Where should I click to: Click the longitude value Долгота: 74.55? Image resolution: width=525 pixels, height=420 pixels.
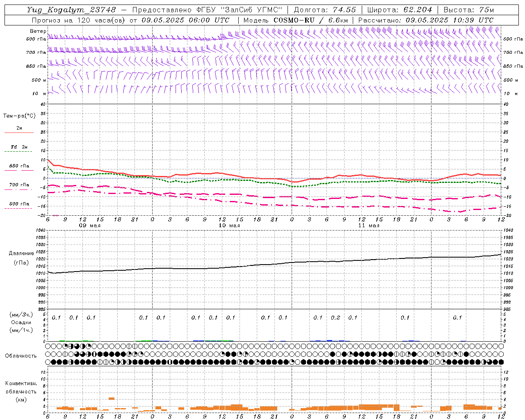point(325,10)
